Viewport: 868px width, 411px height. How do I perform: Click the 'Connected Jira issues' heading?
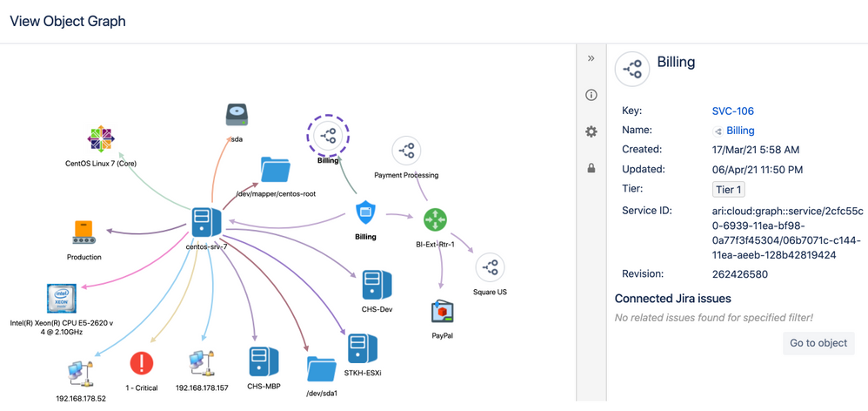[672, 299]
